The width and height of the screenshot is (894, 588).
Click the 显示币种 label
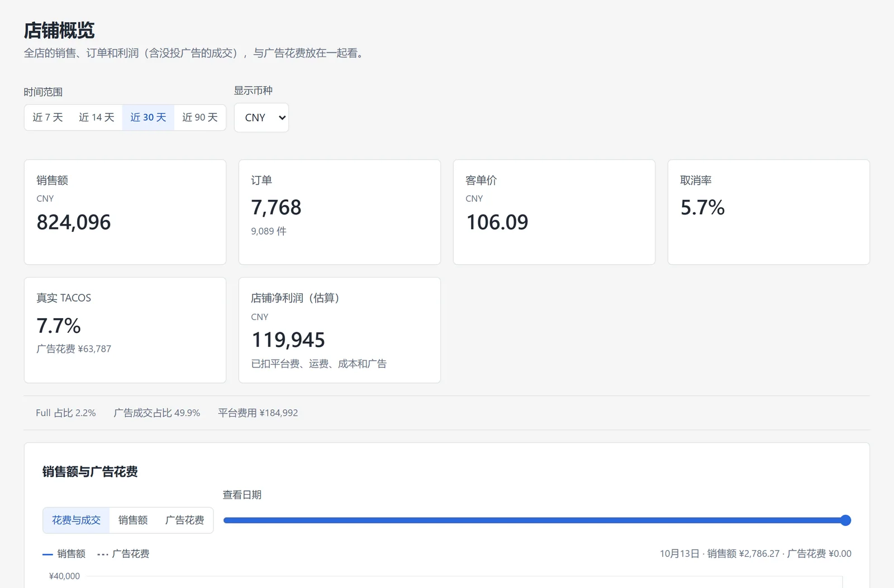[253, 90]
